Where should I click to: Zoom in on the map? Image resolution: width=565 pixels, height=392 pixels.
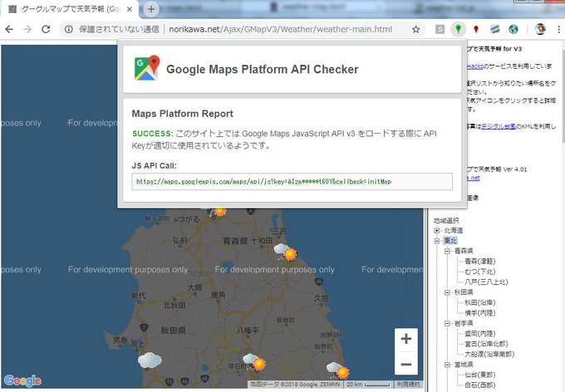(x=406, y=339)
